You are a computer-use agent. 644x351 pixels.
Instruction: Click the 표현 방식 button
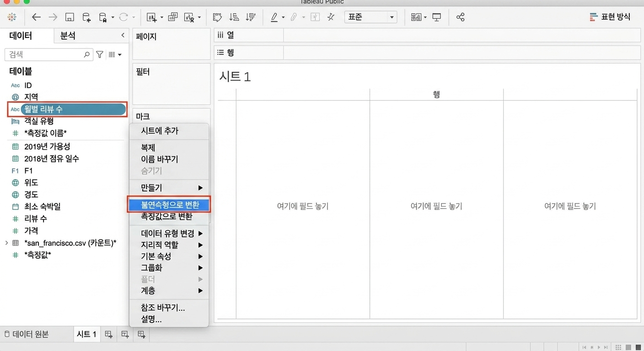[x=611, y=17]
